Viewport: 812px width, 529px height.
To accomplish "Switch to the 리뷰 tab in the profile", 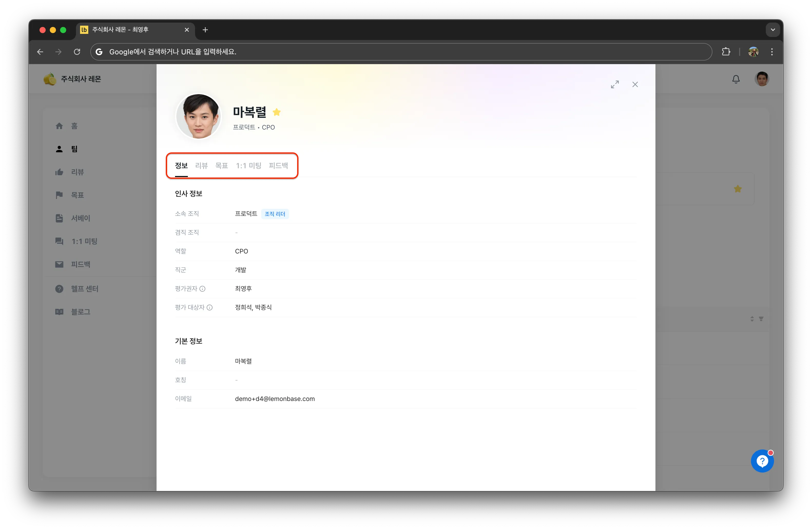I will pyautogui.click(x=201, y=166).
